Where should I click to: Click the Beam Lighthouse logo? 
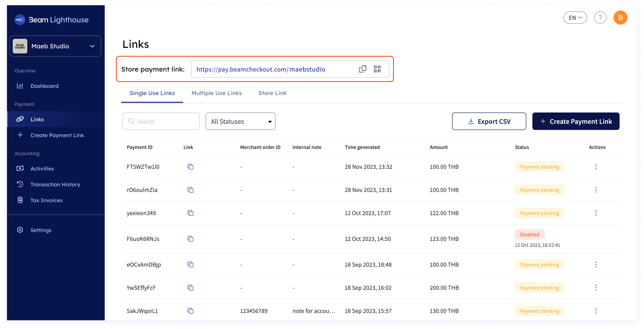tap(51, 20)
